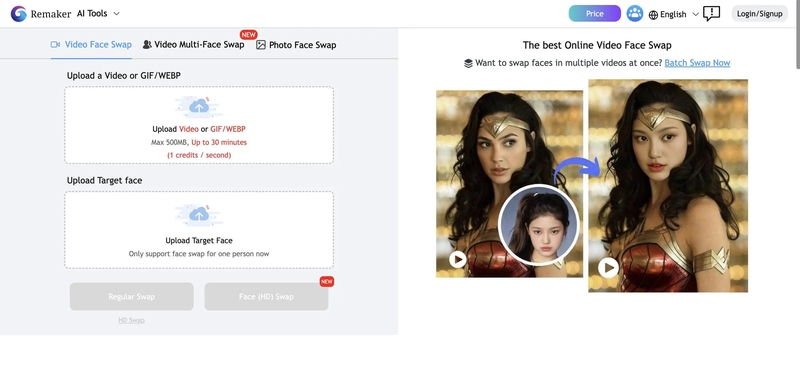Click 'Upload a Video or GIF/WEBP' label
The width and height of the screenshot is (800, 373).
[x=124, y=76]
